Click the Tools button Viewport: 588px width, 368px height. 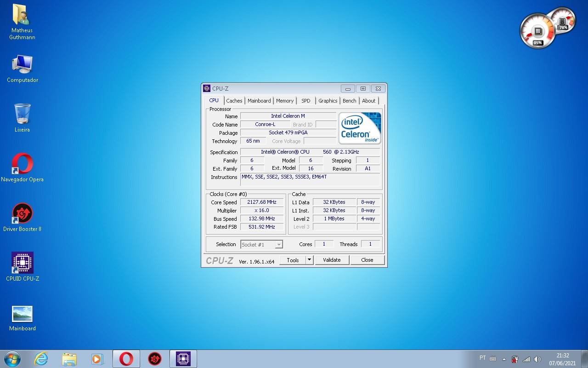(293, 260)
